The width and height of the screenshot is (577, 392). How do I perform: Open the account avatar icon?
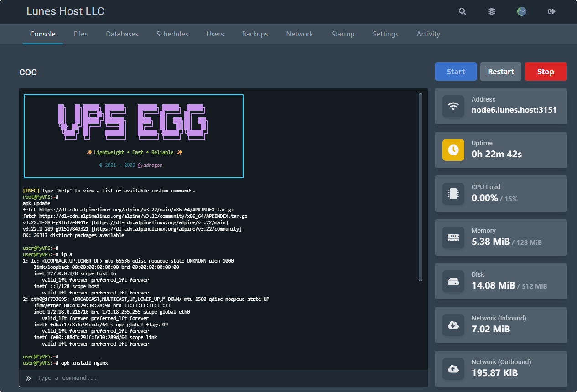pyautogui.click(x=522, y=11)
